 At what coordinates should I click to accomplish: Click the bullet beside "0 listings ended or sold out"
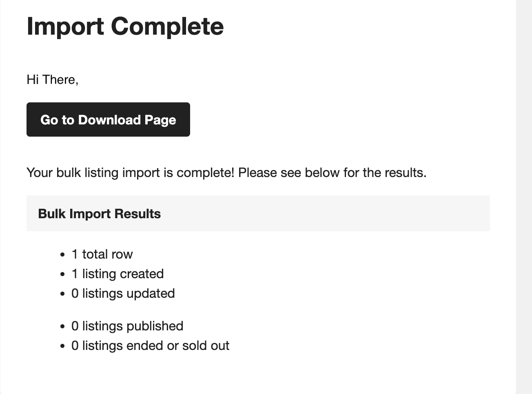click(62, 346)
